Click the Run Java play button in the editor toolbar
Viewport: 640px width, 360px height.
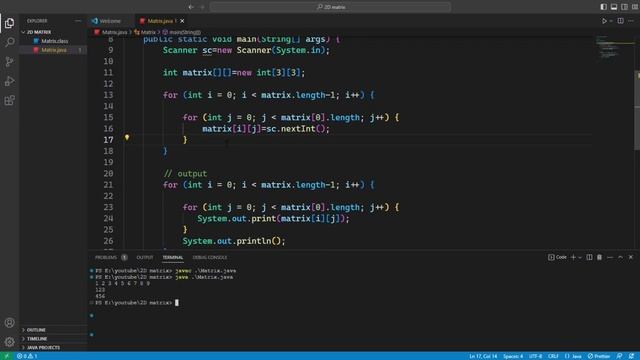coord(604,21)
